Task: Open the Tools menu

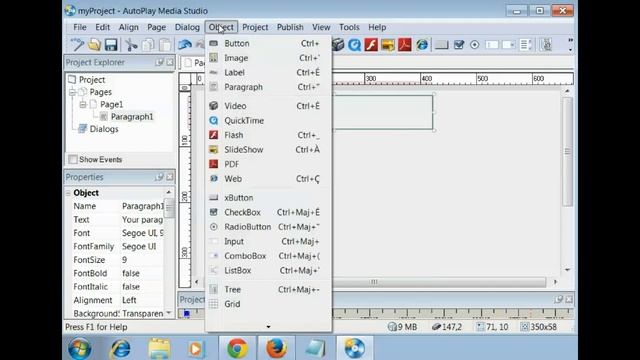Action: pos(349,27)
